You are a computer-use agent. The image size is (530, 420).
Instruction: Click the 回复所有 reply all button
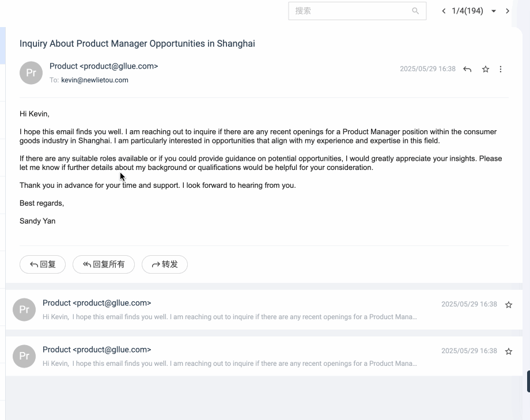tap(104, 264)
